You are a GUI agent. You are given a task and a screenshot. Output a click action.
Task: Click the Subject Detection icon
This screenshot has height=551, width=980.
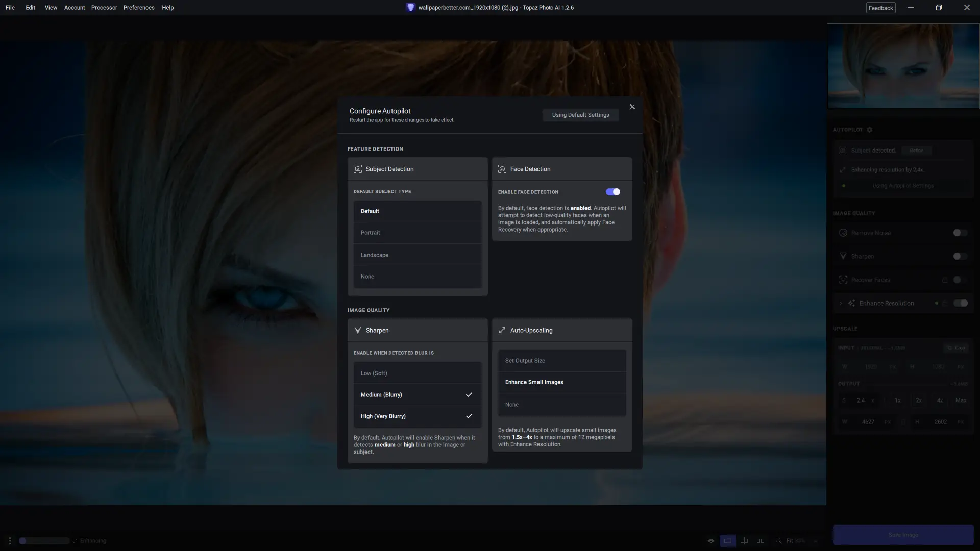tap(358, 169)
